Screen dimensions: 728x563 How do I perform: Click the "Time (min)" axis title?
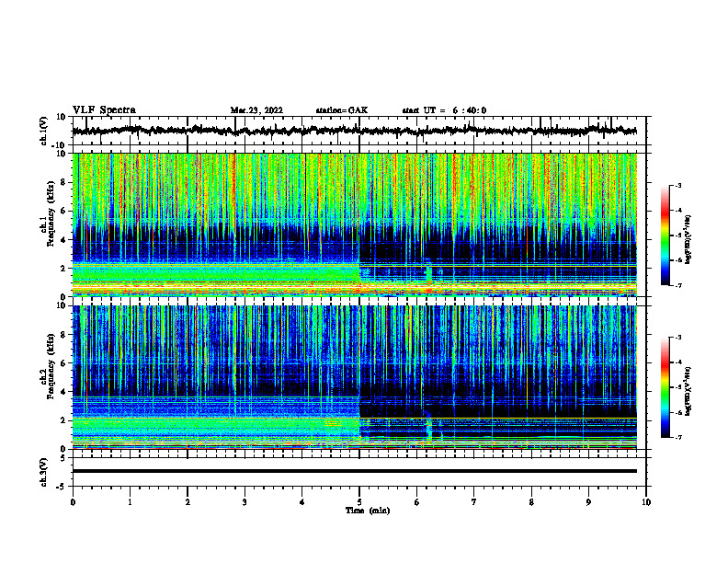click(368, 511)
